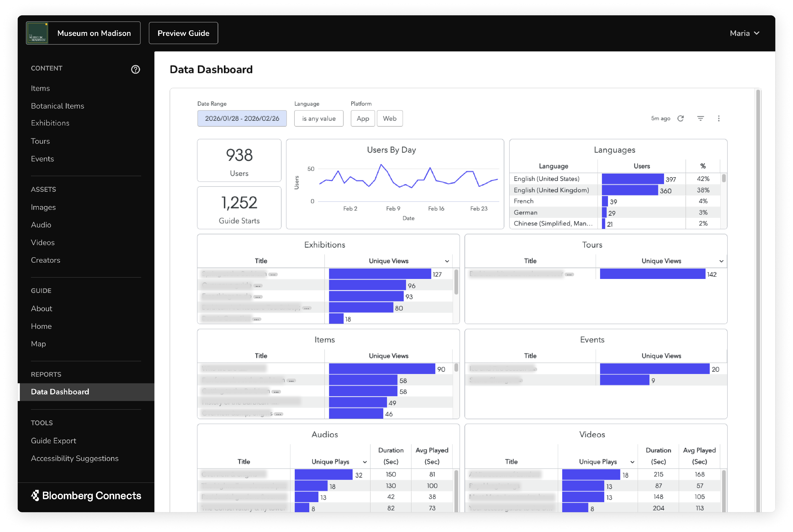793x532 pixels.
Task: Click the Museum on Madison logo thumbnail
Action: coord(37,33)
